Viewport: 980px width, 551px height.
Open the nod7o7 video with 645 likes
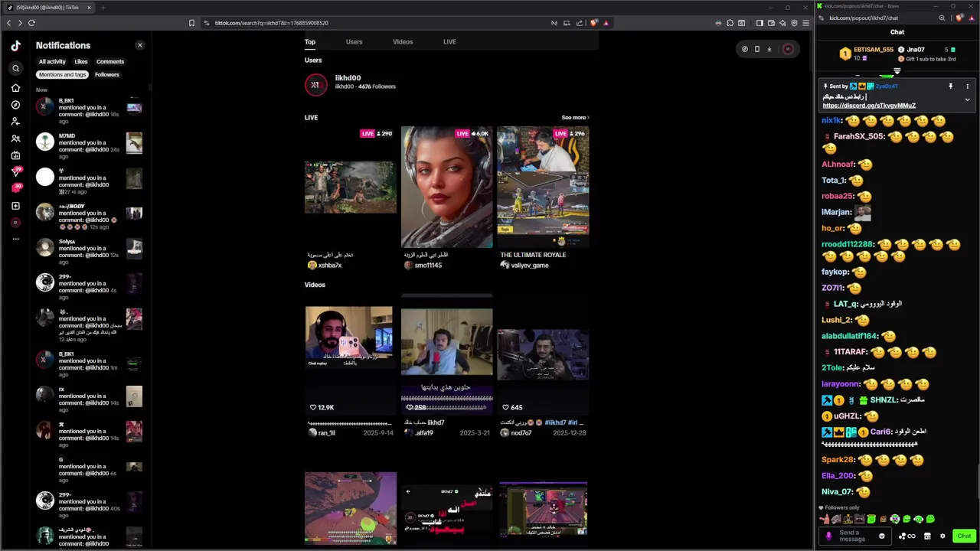click(543, 354)
